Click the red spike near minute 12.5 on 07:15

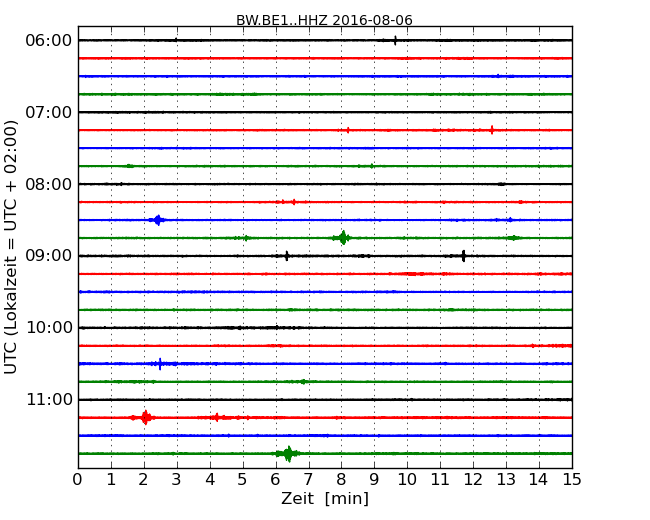click(492, 130)
